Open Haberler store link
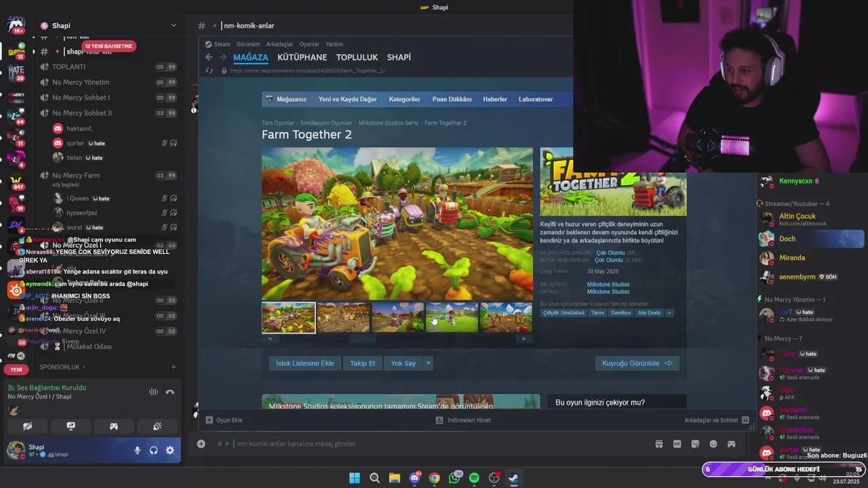 [x=495, y=99]
